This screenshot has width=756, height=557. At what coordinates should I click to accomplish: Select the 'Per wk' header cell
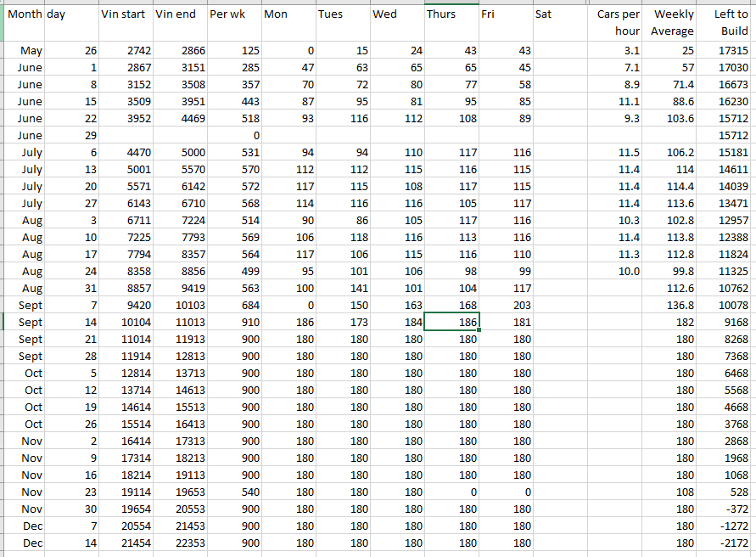[234, 22]
